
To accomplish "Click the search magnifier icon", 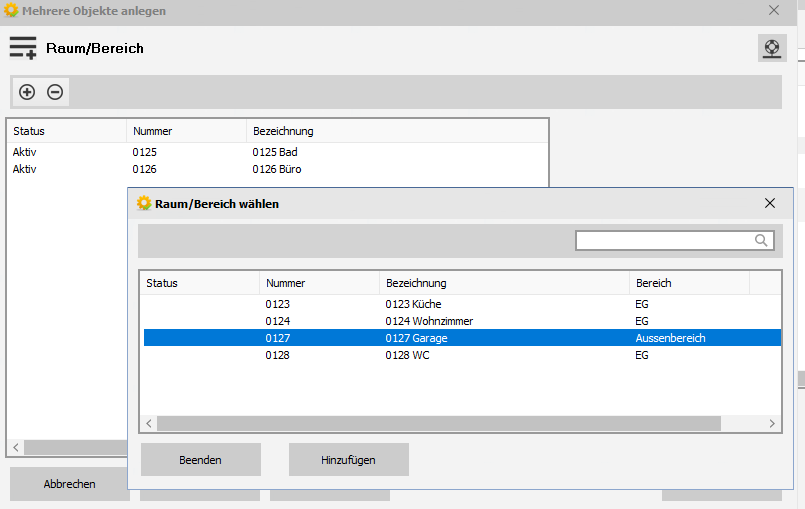I will (761, 240).
